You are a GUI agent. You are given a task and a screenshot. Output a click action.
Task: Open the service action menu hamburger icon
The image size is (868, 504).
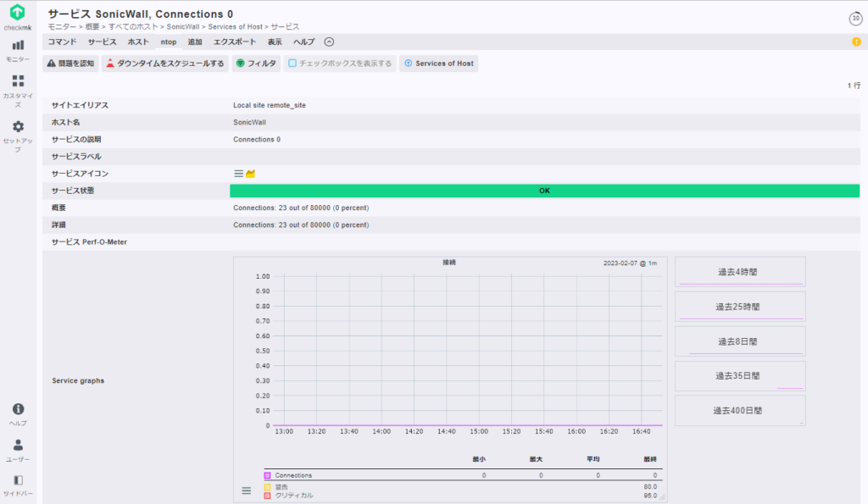(238, 174)
